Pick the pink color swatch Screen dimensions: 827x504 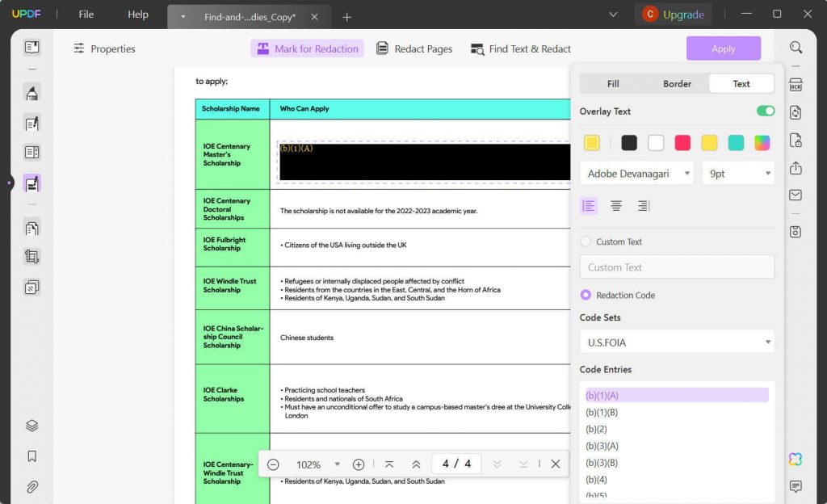click(682, 141)
